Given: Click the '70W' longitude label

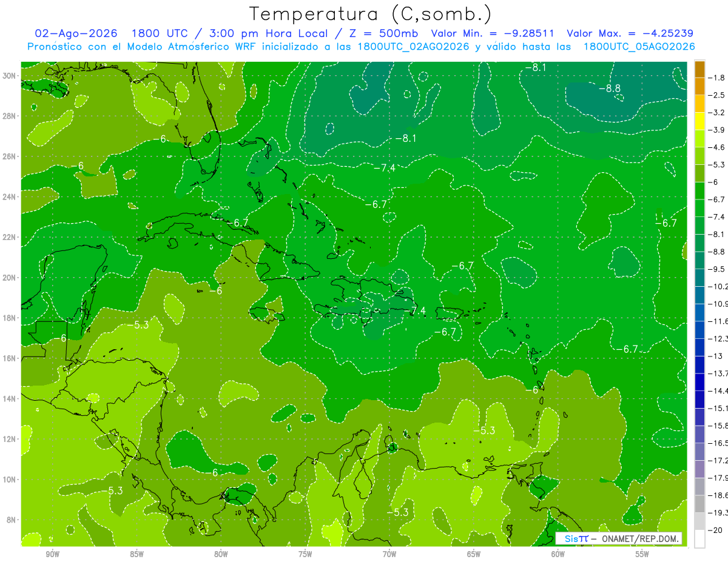Looking at the screenshot, I should 389,554.
